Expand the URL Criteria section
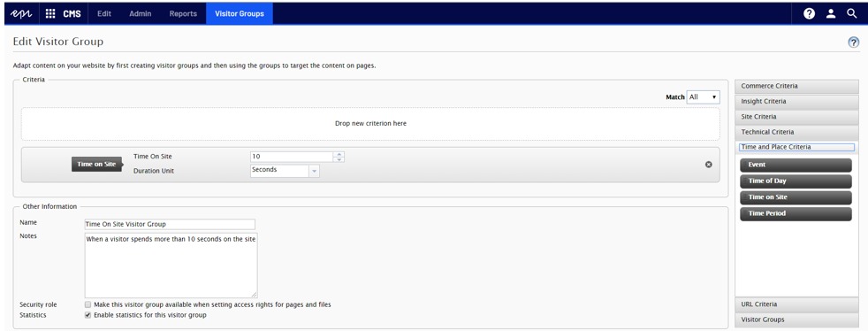The width and height of the screenshot is (868, 331). [796, 304]
